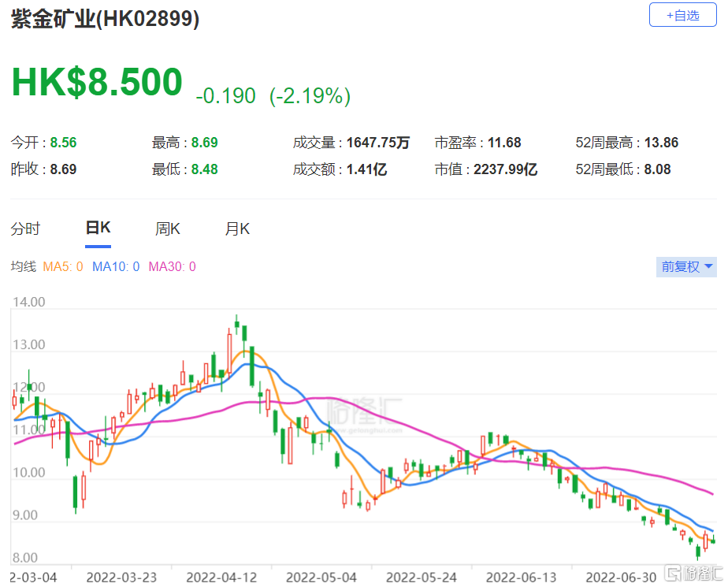
Task: Click the 14.00 price axis label
Action: tap(29, 302)
